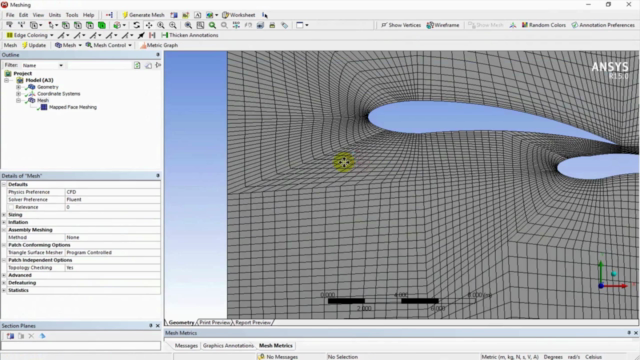
Task: Click the New Section Plane icon
Action: (10, 336)
